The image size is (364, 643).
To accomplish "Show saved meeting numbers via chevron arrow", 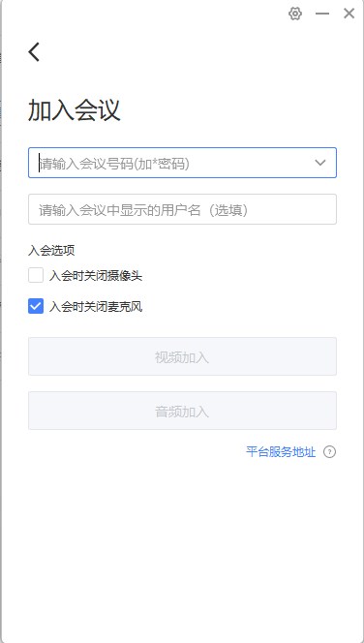I will pyautogui.click(x=320, y=163).
